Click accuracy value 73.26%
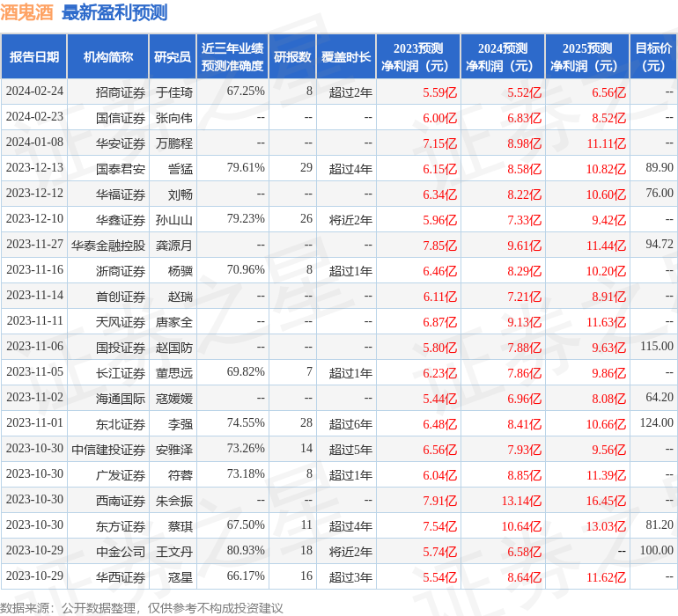The height and width of the screenshot is (616, 678). [x=246, y=448]
